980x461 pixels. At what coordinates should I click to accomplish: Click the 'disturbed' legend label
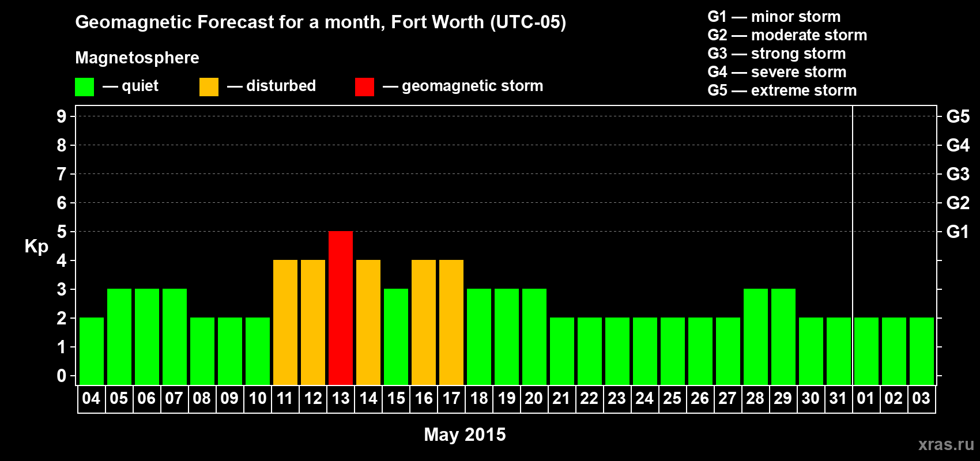coord(281,86)
